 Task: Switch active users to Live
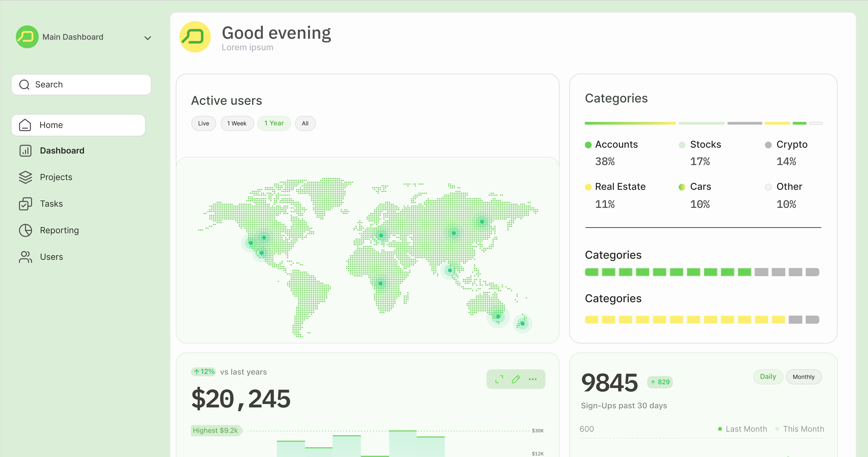point(203,123)
